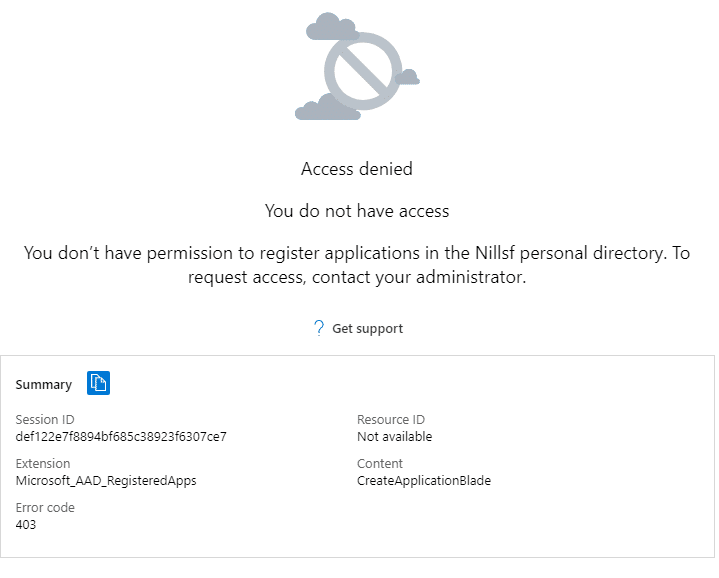Viewport: 719px width, 578px height.
Task: Click the CreateApplicationBlade content value
Action: [x=424, y=480]
